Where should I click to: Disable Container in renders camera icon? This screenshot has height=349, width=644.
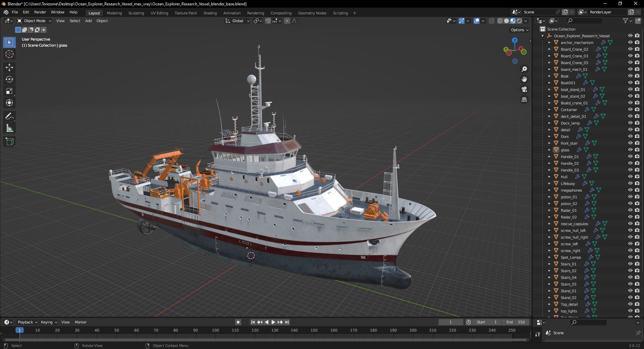pyautogui.click(x=637, y=110)
